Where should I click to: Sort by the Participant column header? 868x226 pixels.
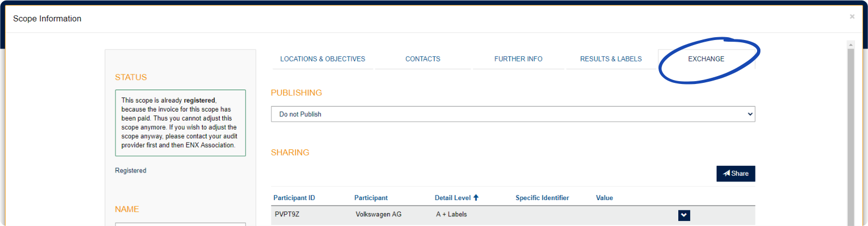(371, 198)
